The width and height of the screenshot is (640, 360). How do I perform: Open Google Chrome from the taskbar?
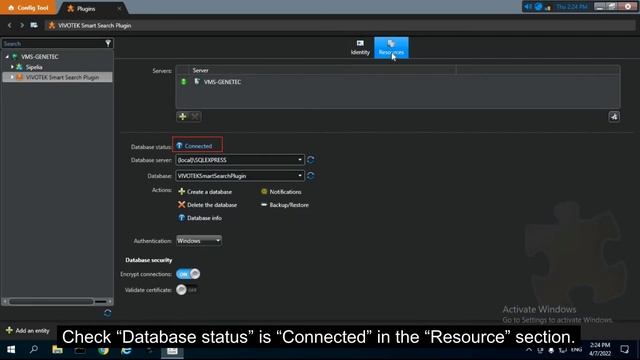click(x=103, y=350)
